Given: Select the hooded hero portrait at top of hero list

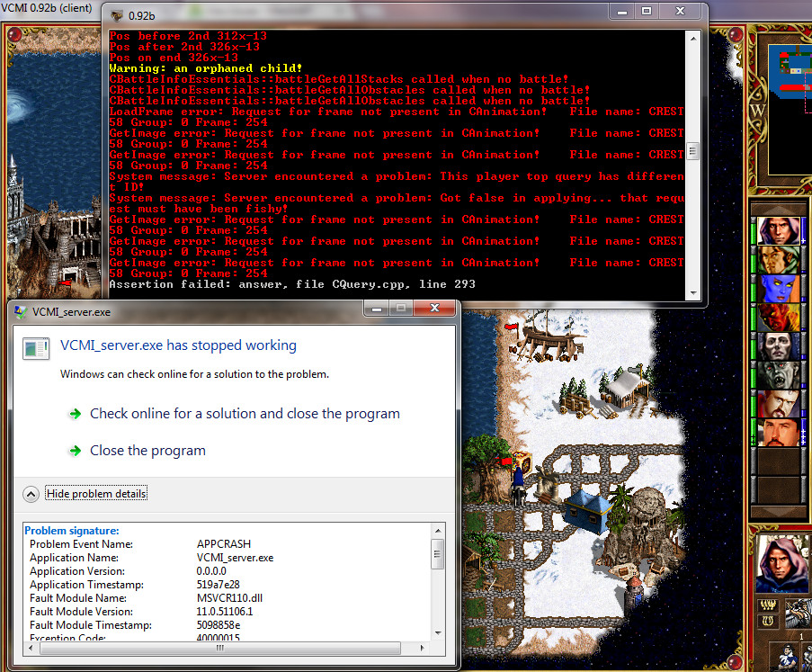Looking at the screenshot, I should click(779, 231).
